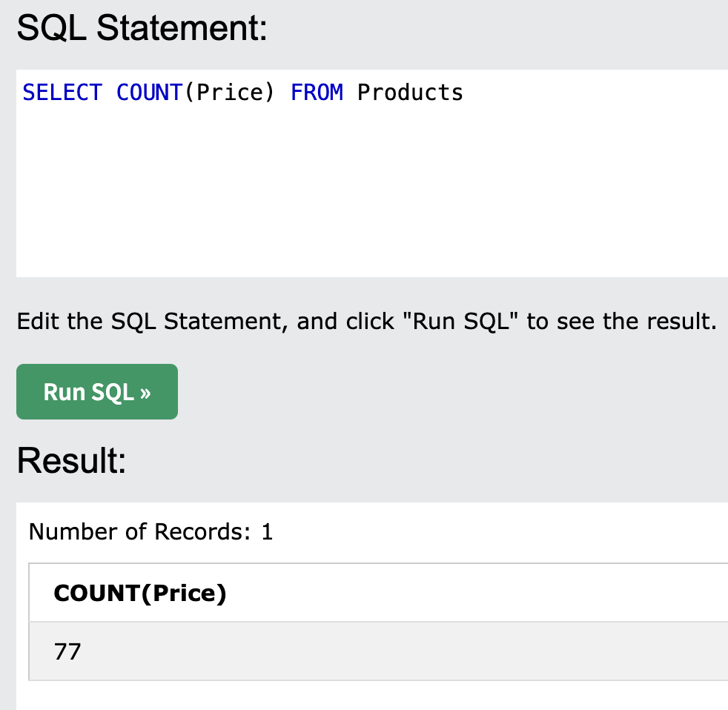
Task: Click the opening parenthesis after COUNT
Action: coord(190,93)
